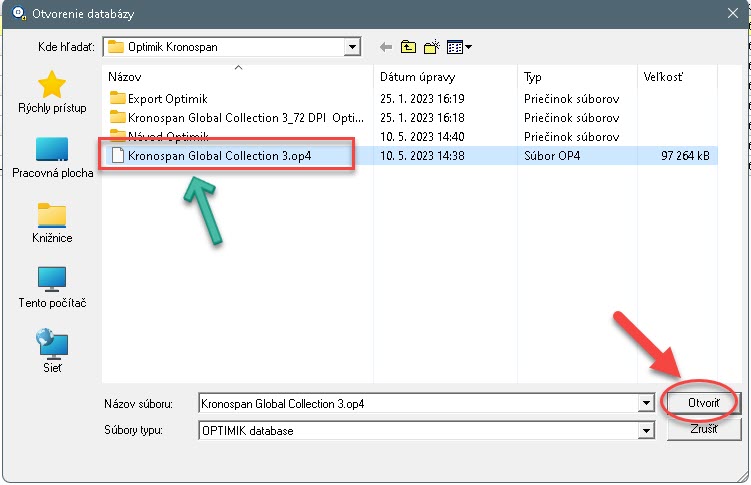Close the Otvorenie databázy dialog
This screenshot has height=485, width=751.
[x=733, y=13]
